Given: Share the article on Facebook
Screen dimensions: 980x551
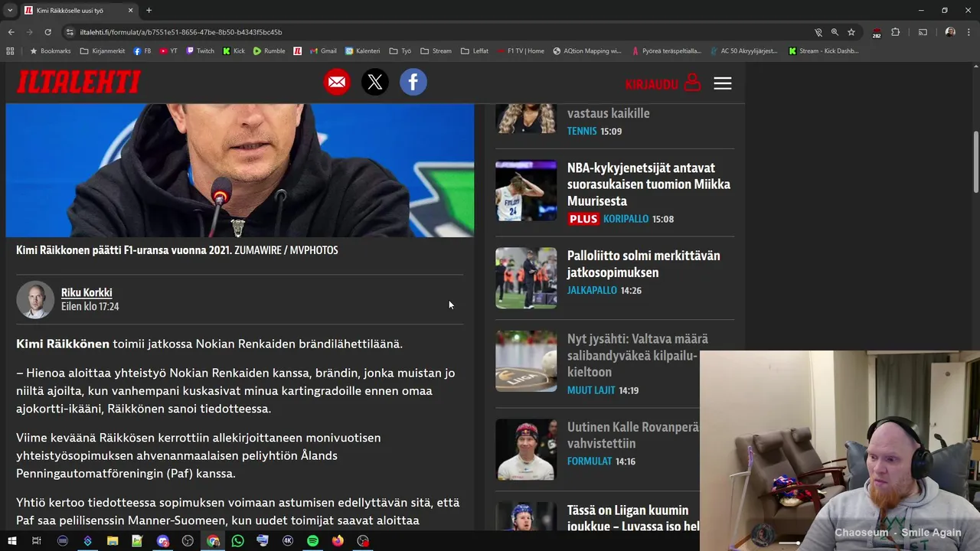Looking at the screenshot, I should (x=413, y=82).
